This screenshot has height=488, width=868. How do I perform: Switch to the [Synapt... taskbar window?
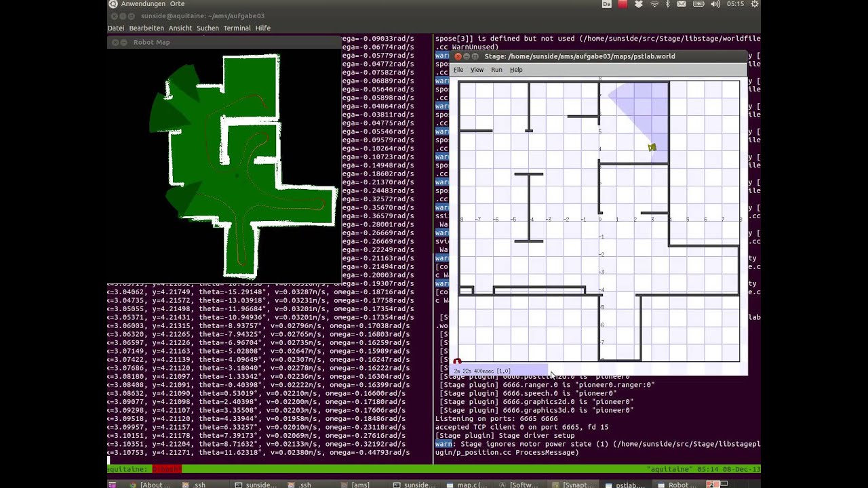point(573,485)
